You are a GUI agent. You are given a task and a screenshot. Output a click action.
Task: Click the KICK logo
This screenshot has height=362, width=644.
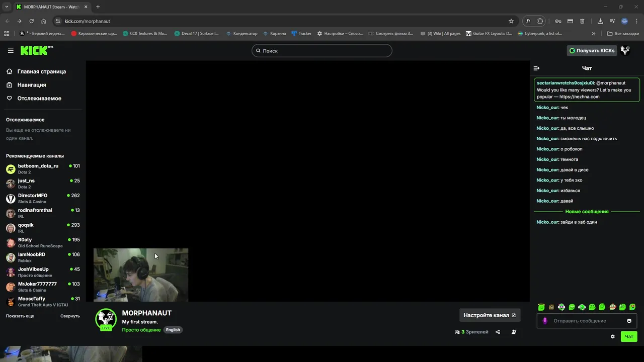[x=36, y=50]
